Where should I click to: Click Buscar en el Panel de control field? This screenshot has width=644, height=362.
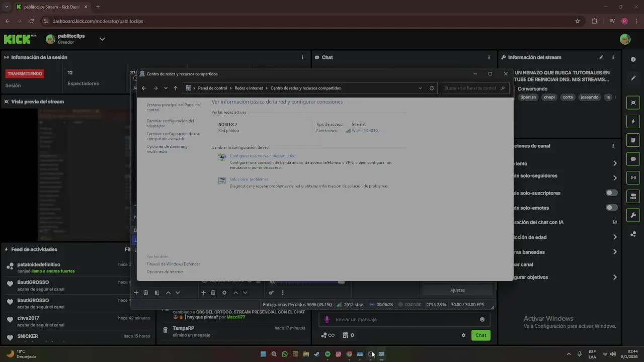tap(474, 88)
